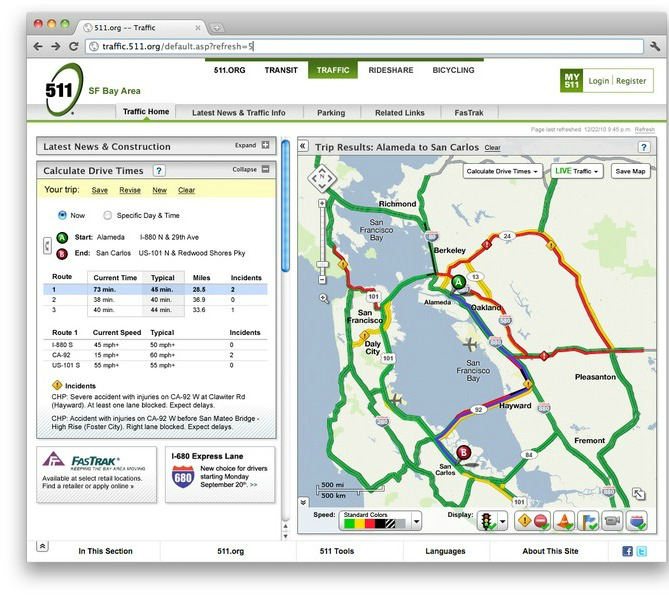Open Calculate Drive Times help icon
The image size is (669, 595).
(159, 171)
